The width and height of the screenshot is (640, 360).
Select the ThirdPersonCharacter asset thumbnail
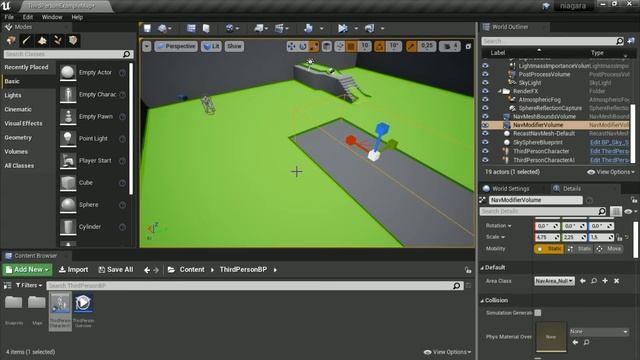point(60,311)
